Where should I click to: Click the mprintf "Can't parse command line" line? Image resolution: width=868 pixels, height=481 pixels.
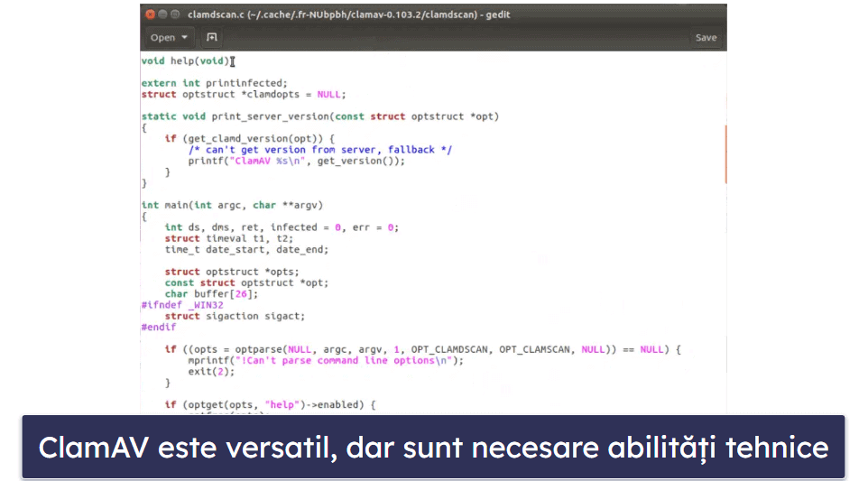[326, 360]
